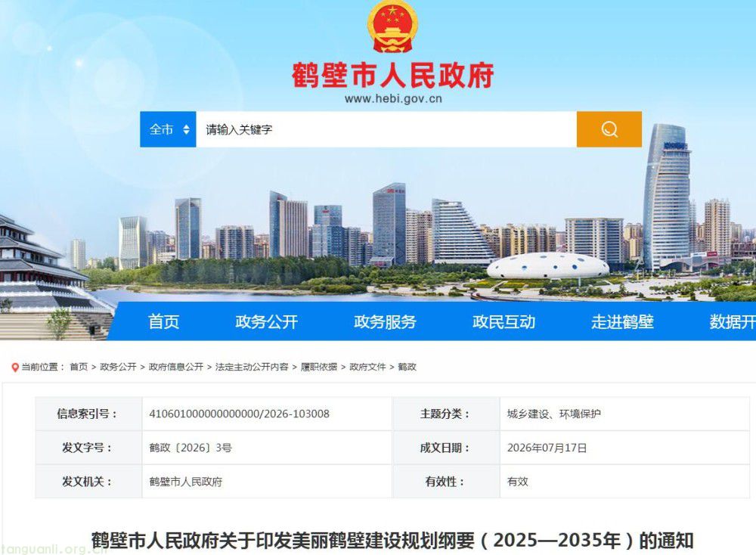Viewport: 756px width, 555px height.
Task: Open the 全市 search scope dropdown
Action: 168,129
